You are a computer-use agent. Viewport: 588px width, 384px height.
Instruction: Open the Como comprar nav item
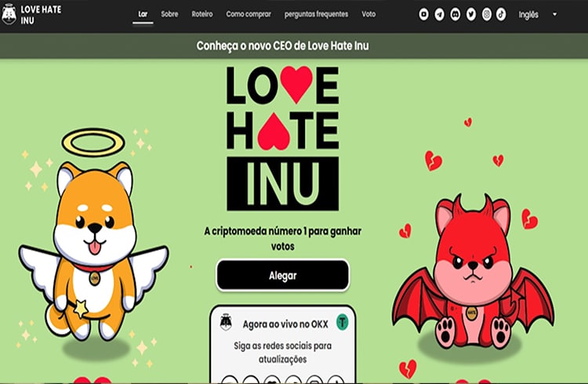249,14
